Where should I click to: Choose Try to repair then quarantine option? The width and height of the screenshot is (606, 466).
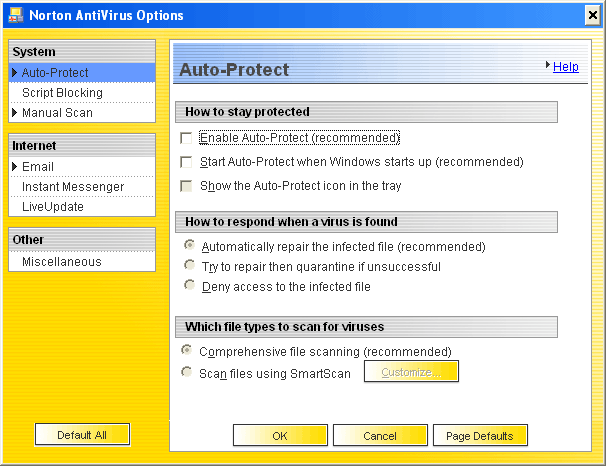click(x=188, y=266)
